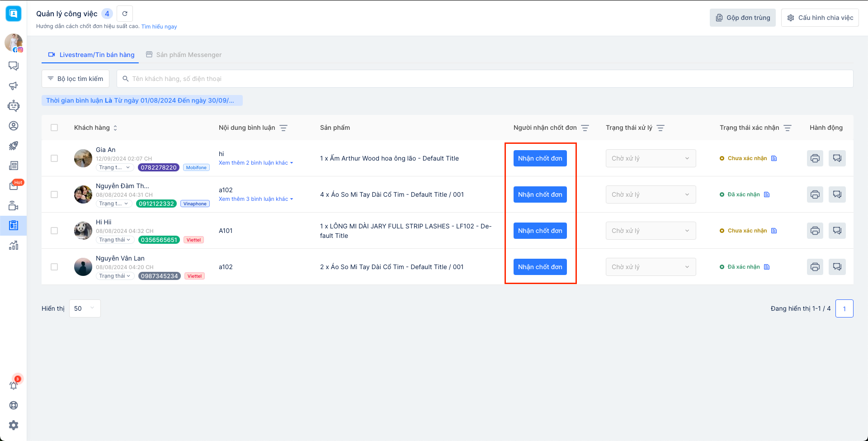This screenshot has height=441, width=868.
Task: Tick the select-all header checkbox
Action: click(x=54, y=128)
